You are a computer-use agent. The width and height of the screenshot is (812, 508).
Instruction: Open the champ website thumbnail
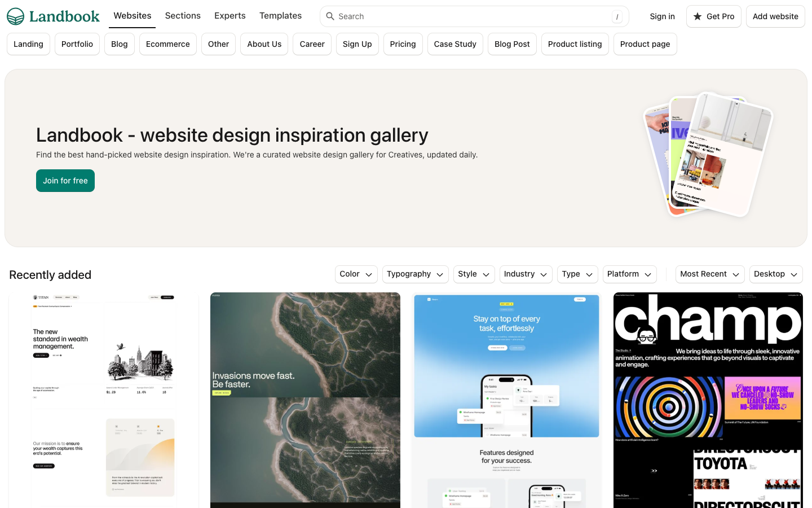(708, 400)
